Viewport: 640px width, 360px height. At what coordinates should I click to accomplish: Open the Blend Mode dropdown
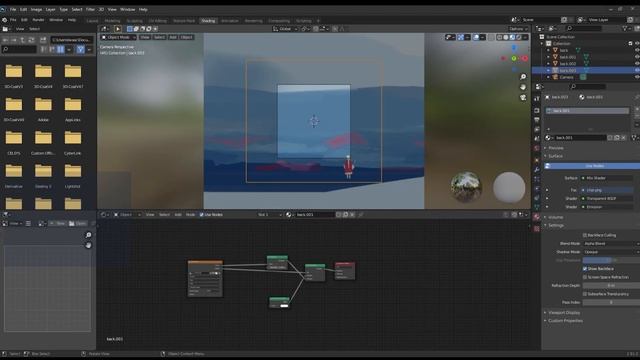(x=611, y=244)
